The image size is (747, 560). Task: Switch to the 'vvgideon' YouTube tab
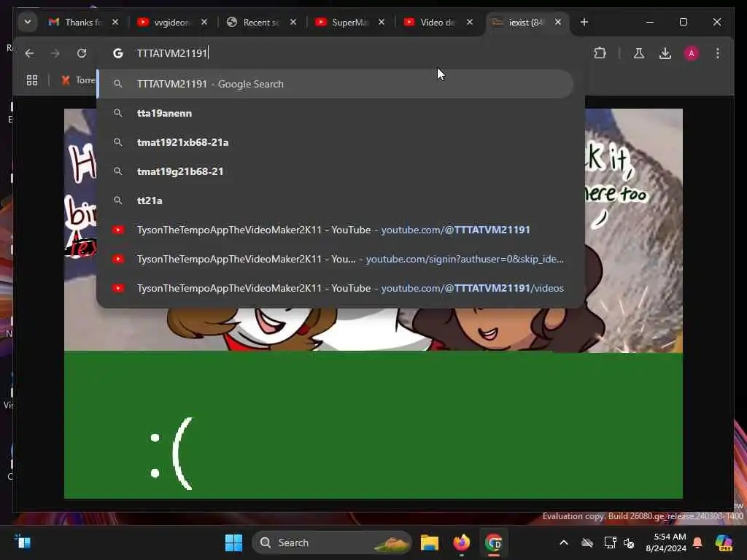[x=165, y=22]
